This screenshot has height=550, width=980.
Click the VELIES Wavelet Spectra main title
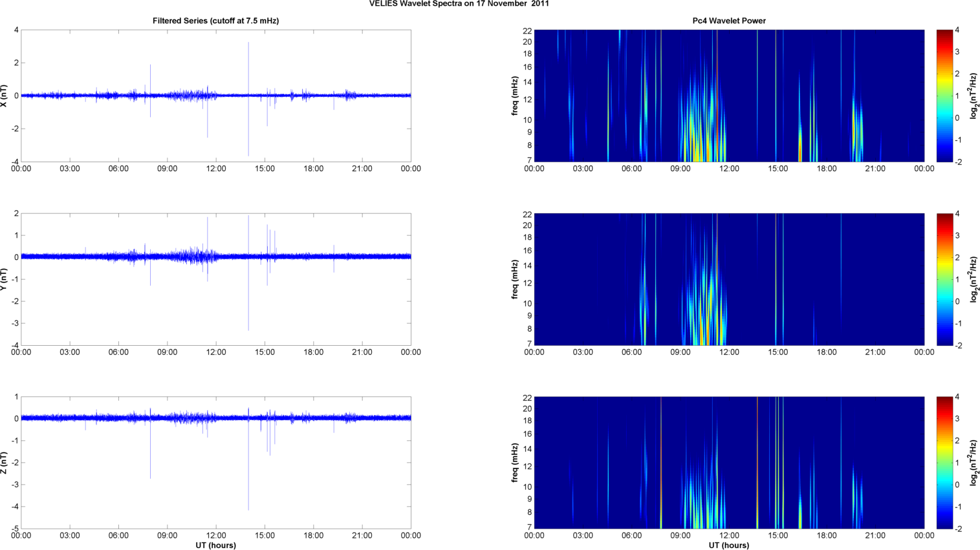coord(459,4)
